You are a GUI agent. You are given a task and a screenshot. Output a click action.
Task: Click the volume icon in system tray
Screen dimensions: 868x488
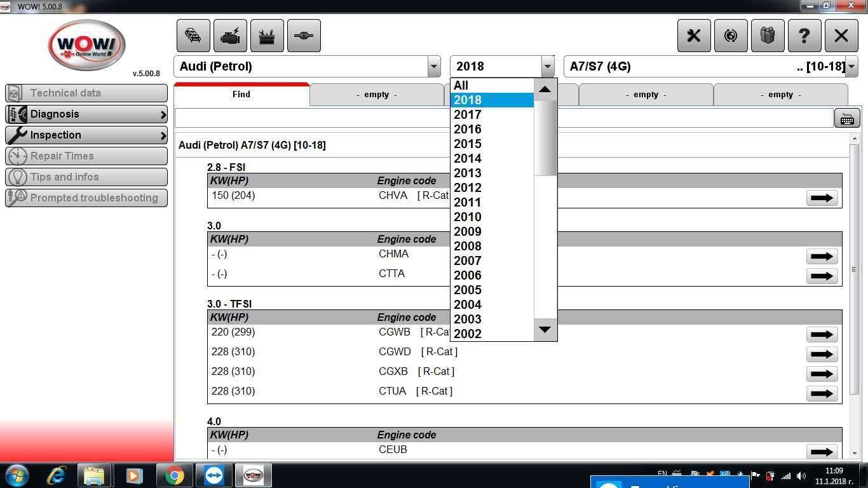point(801,475)
